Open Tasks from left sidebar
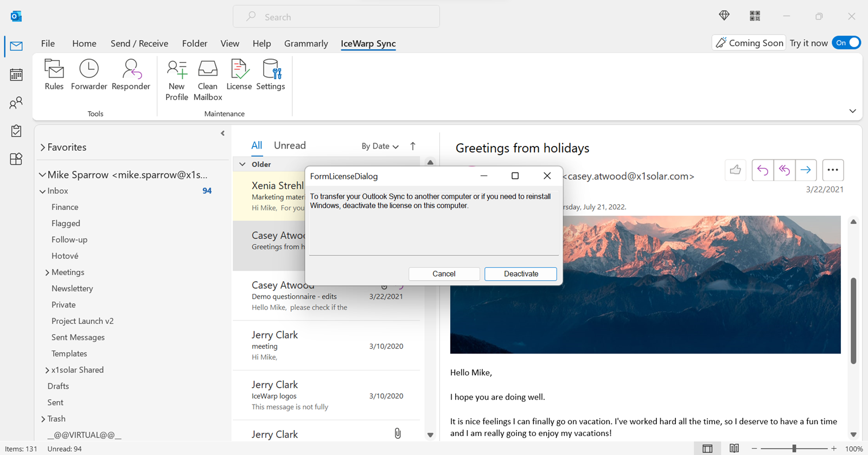This screenshot has width=868, height=455. click(x=16, y=131)
